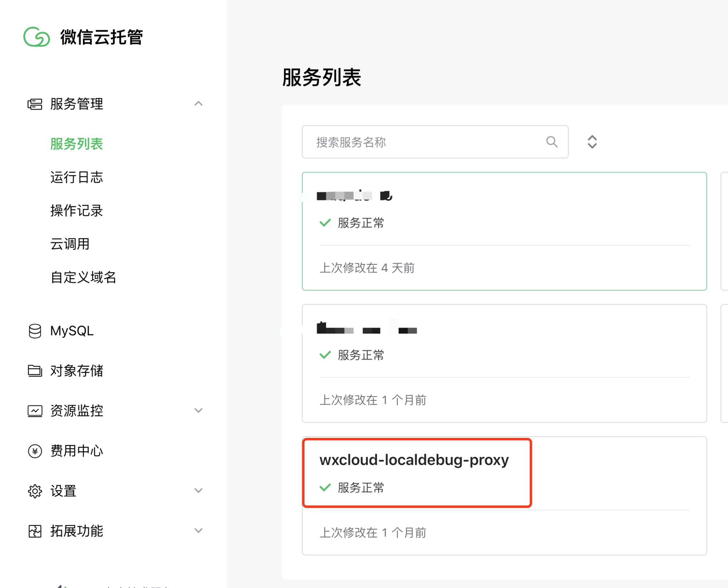This screenshot has width=728, height=588.
Task: Click the search magnifier icon
Action: point(552,142)
